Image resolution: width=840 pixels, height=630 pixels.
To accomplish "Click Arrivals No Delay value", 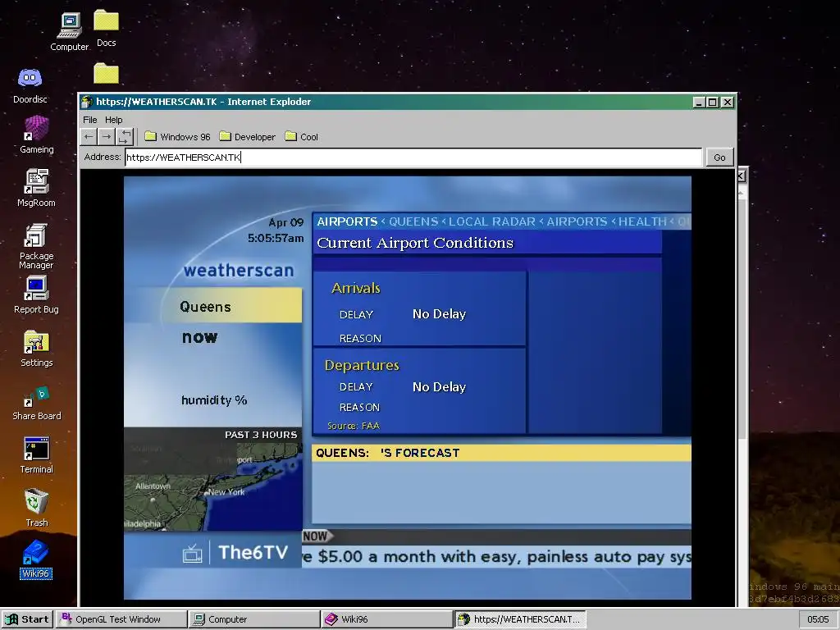I will 439,314.
